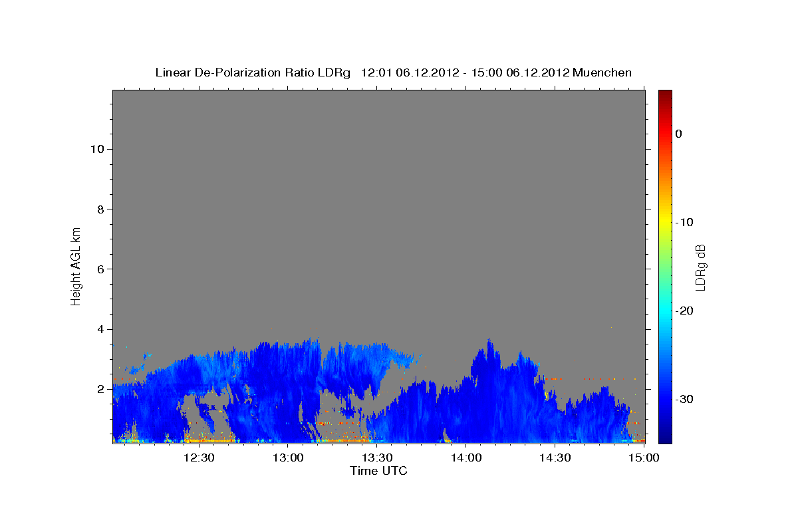Click the yellow region of the colorbar
This screenshot has height=532, width=798.
pyautogui.click(x=665, y=222)
